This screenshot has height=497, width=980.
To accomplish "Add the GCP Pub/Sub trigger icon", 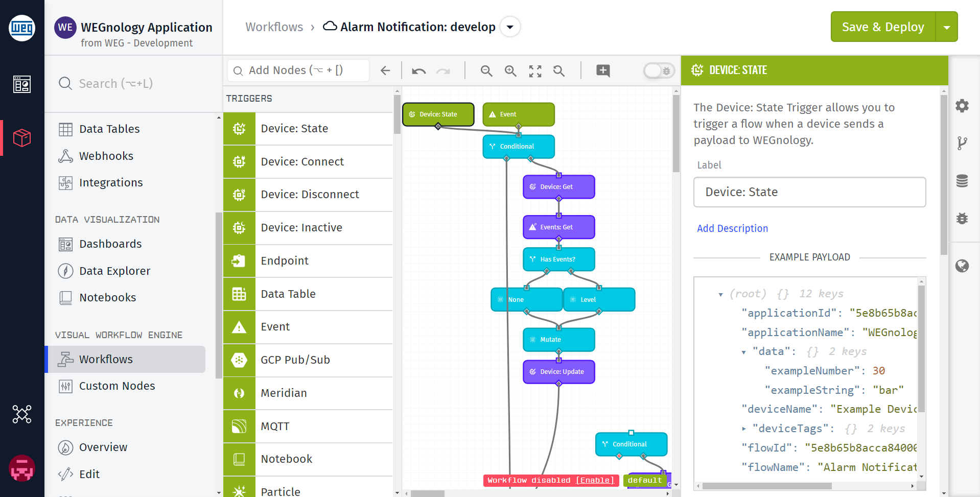I will (x=239, y=360).
